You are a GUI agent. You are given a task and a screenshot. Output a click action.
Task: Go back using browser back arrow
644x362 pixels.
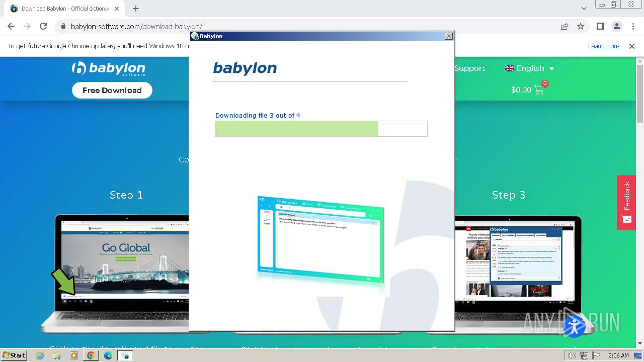(x=11, y=26)
